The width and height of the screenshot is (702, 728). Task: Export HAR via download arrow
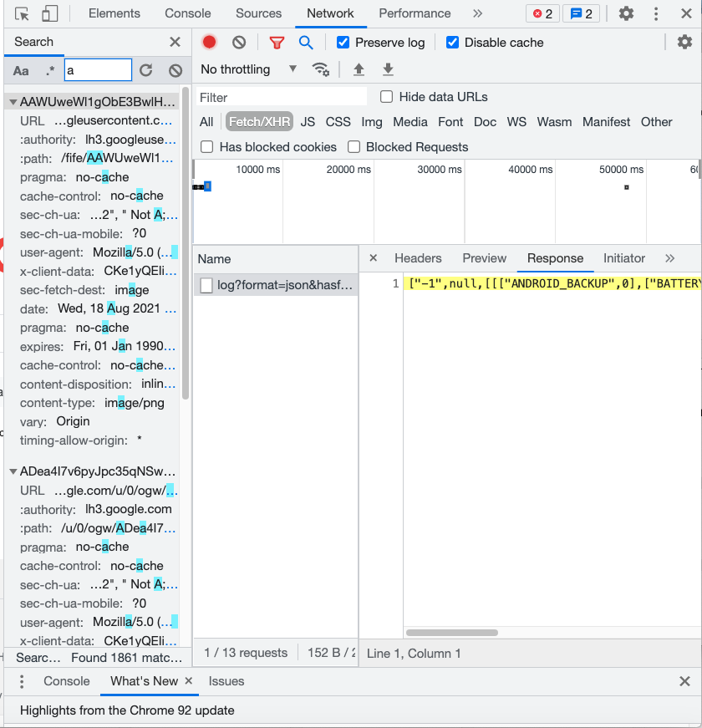pyautogui.click(x=388, y=69)
